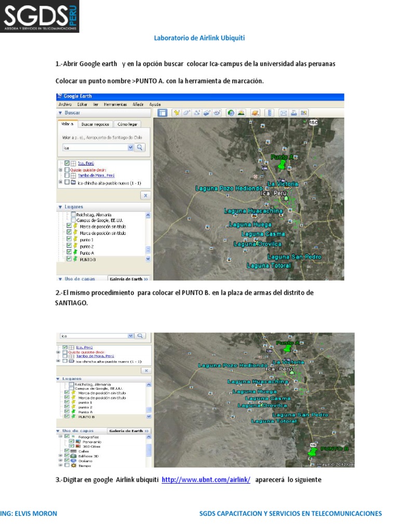Select the add image overlay tool
The image size is (399, 532).
pos(207,113)
